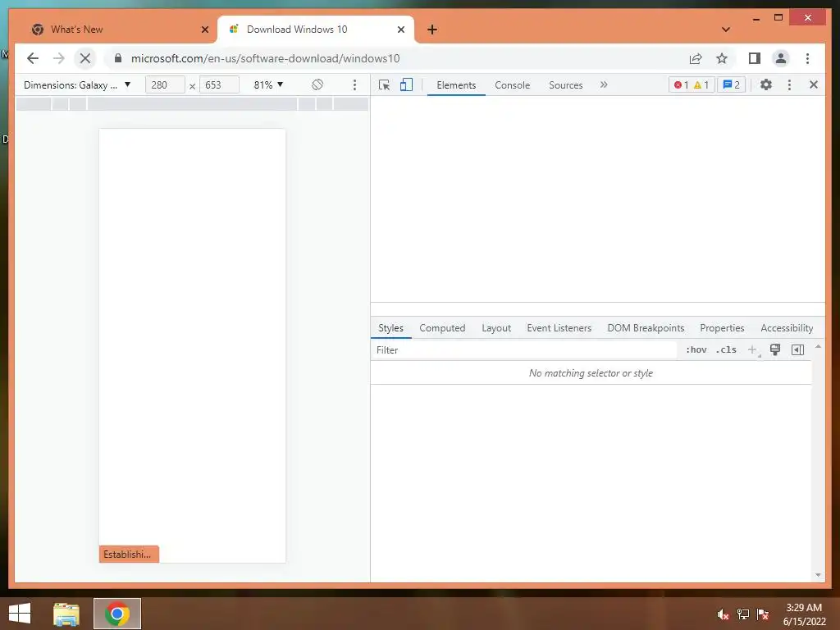Open File Explorer from the taskbar
This screenshot has width=840, height=630.
click(x=66, y=614)
